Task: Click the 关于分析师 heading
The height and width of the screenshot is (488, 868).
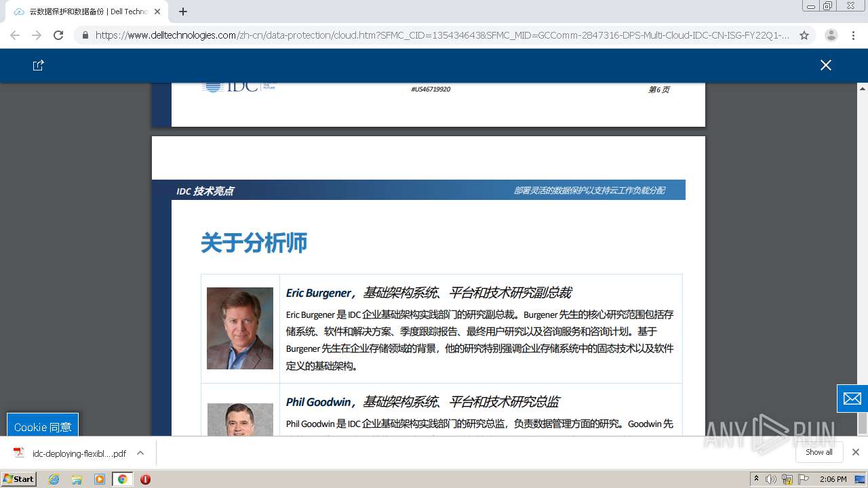Action: point(254,243)
